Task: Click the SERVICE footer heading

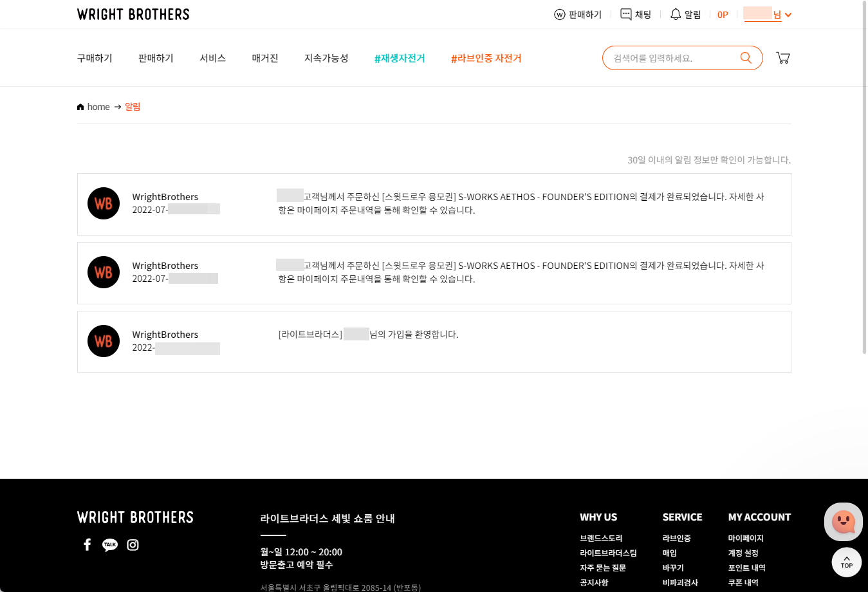Action: [x=682, y=517]
